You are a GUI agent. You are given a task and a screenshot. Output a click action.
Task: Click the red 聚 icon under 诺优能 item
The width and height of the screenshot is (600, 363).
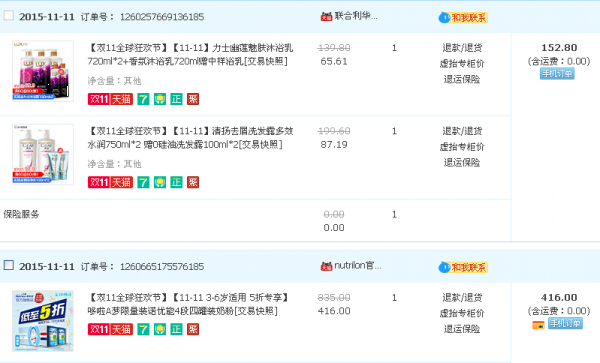click(193, 329)
